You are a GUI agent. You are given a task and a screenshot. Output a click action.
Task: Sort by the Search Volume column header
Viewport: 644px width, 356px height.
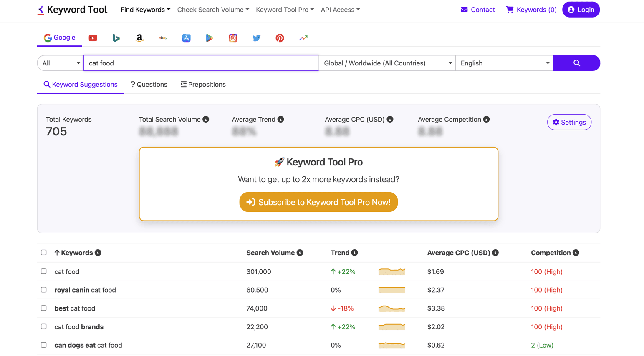(270, 253)
